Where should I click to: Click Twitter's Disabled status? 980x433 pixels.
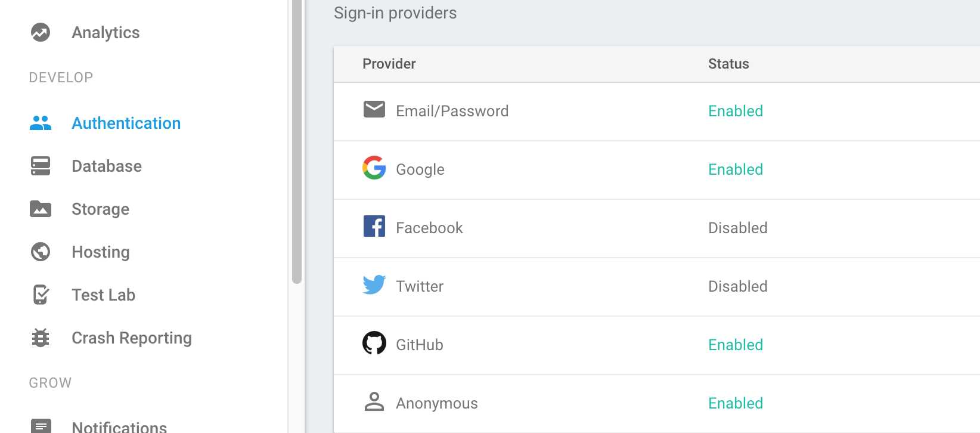click(738, 286)
